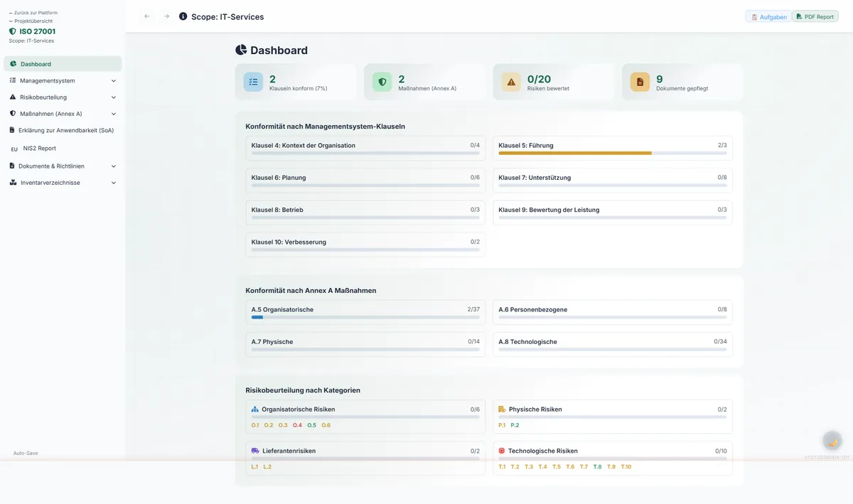Click the Inventarverzeichnisse boxes icon
The height and width of the screenshot is (504, 853).
(14, 183)
